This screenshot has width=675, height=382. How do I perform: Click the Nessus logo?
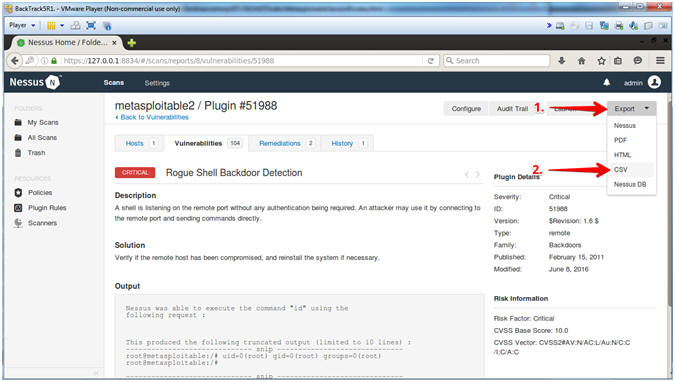coord(35,82)
